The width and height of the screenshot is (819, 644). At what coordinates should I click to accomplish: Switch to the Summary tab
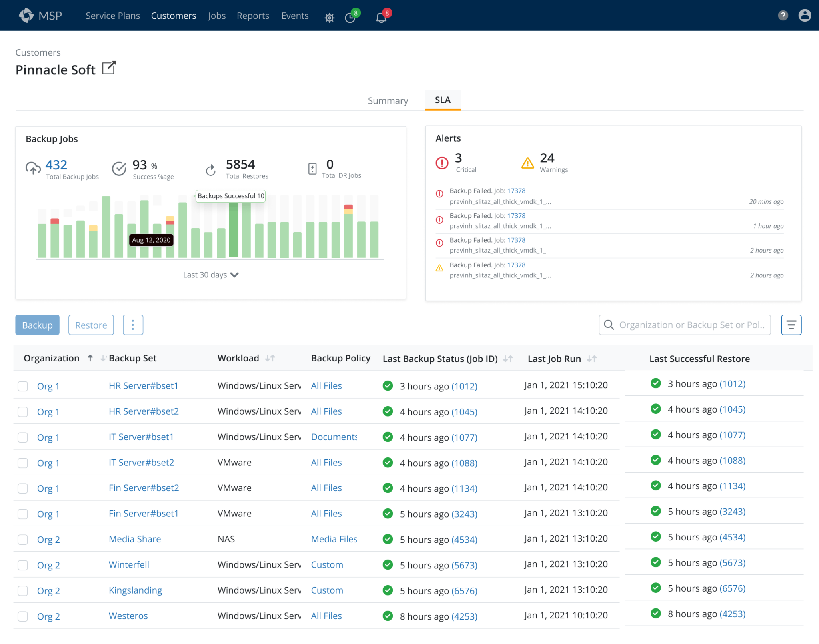tap(388, 101)
